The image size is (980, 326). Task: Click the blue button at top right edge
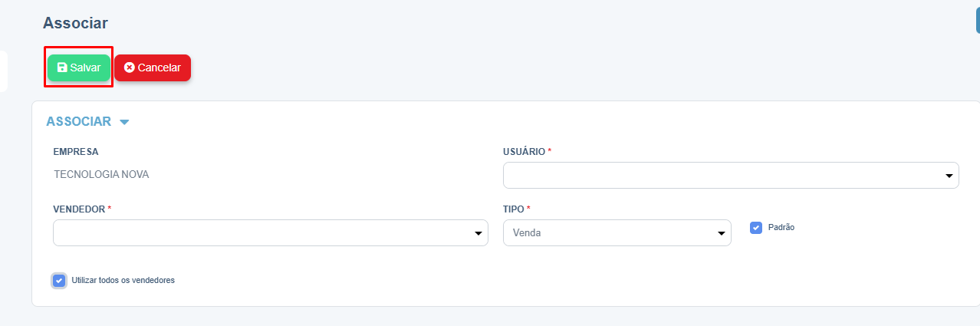pyautogui.click(x=978, y=21)
